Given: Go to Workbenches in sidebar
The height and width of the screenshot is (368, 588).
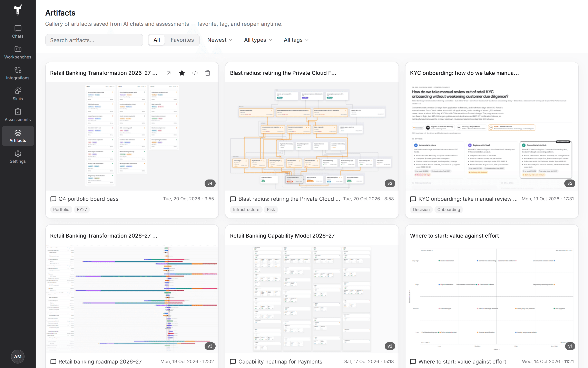Looking at the screenshot, I should point(18,53).
